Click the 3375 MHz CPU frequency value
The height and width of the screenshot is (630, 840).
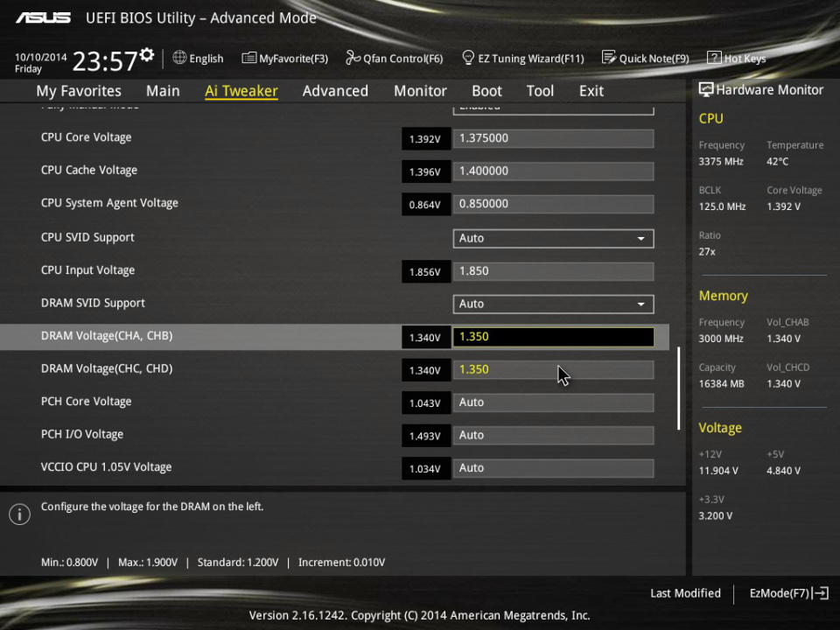[720, 161]
